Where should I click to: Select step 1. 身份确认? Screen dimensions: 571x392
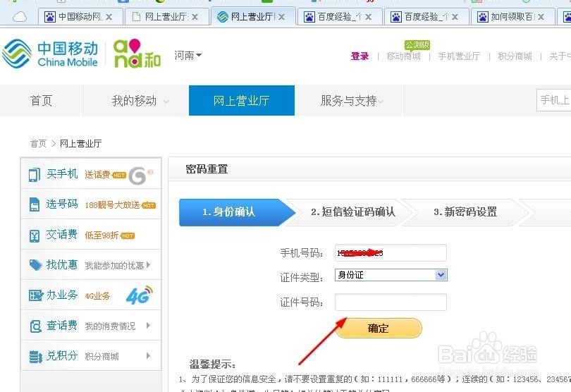coord(237,212)
